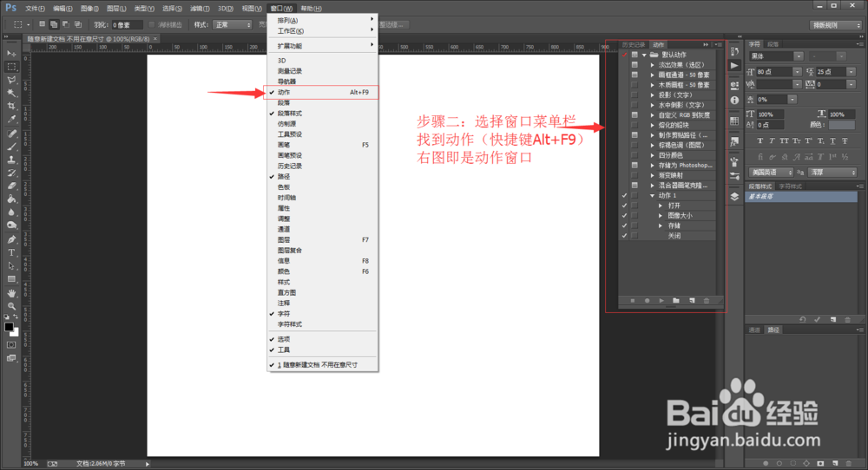The height and width of the screenshot is (470, 868).
Task: Click New selection mode icon
Action: (42, 24)
